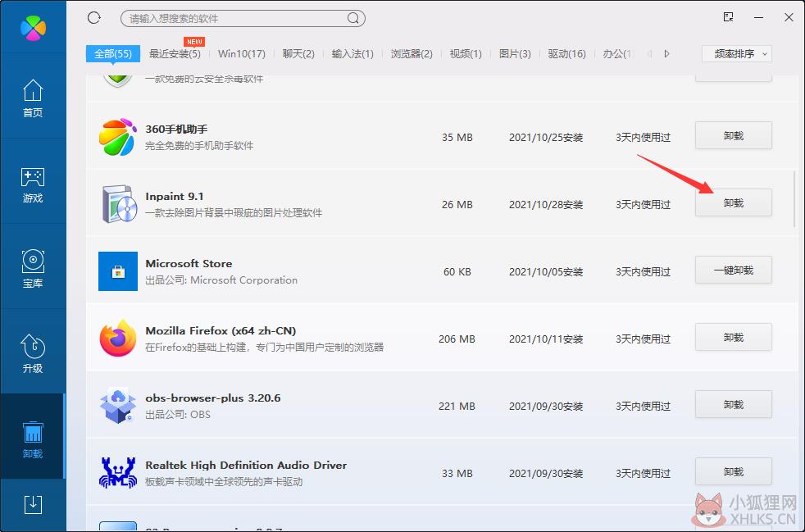Click the Inpaint 9.1 title text
The height and width of the screenshot is (532, 805).
(175, 196)
